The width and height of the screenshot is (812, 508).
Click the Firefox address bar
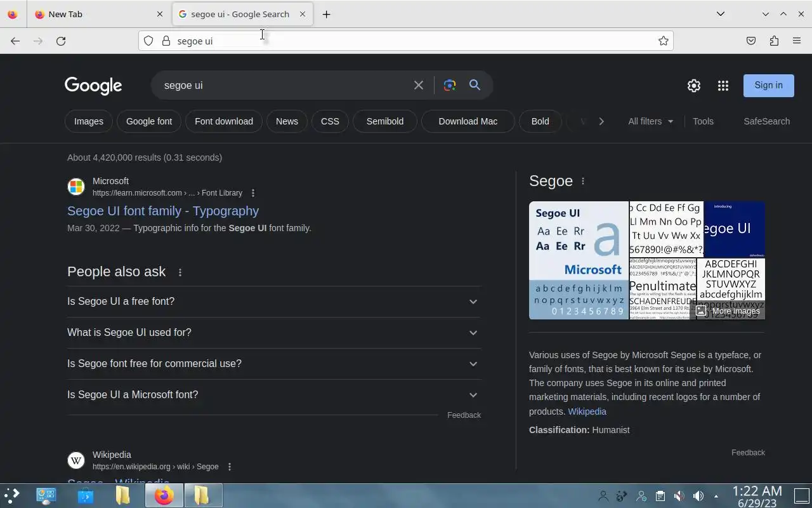tap(406, 41)
